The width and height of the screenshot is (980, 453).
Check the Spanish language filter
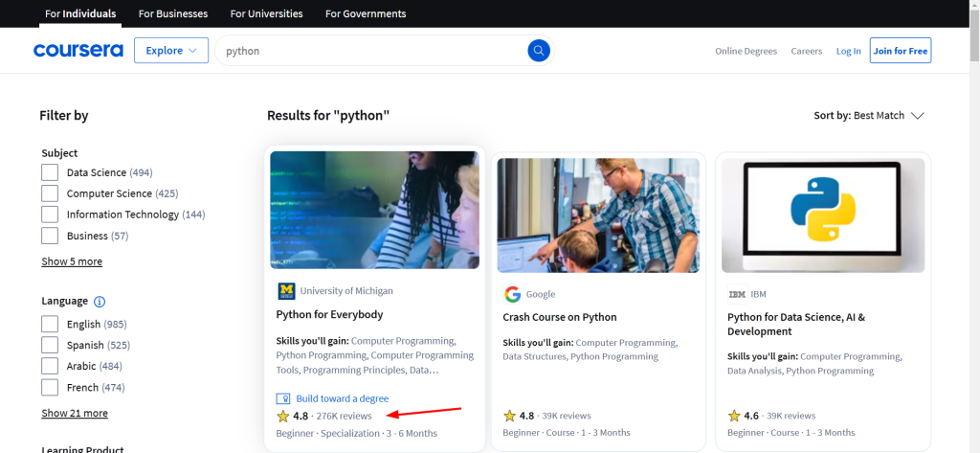tap(50, 345)
